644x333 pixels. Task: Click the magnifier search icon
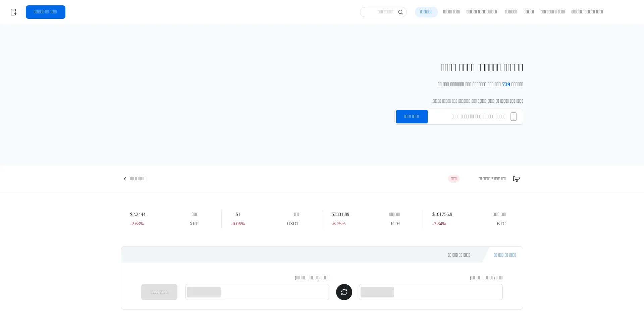[400, 12]
